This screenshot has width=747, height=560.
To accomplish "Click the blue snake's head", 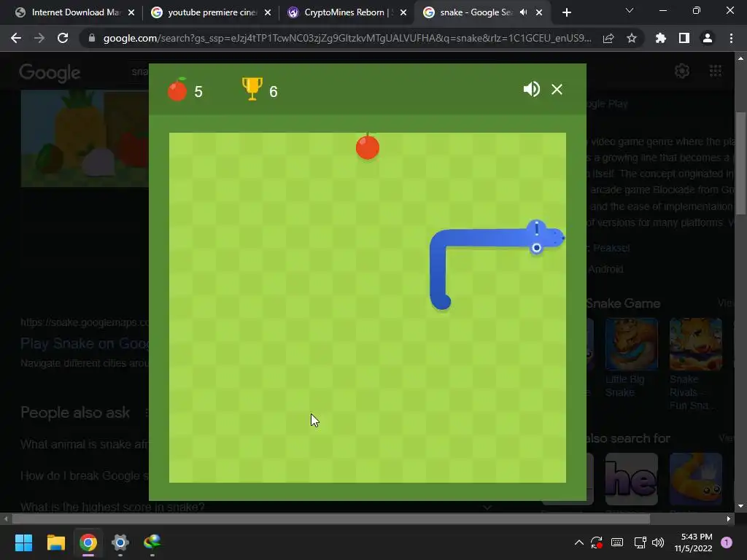I will [544, 237].
